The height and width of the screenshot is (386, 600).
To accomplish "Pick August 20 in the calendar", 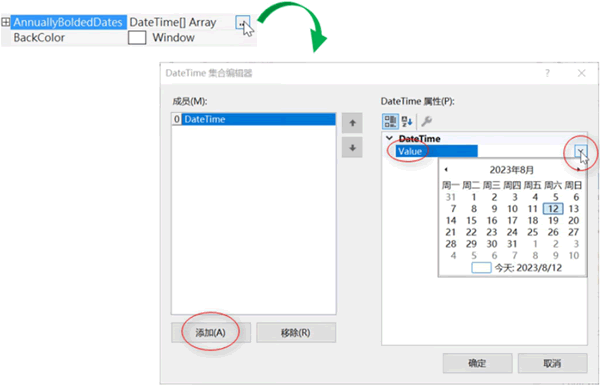I will pyautogui.click(x=573, y=221).
